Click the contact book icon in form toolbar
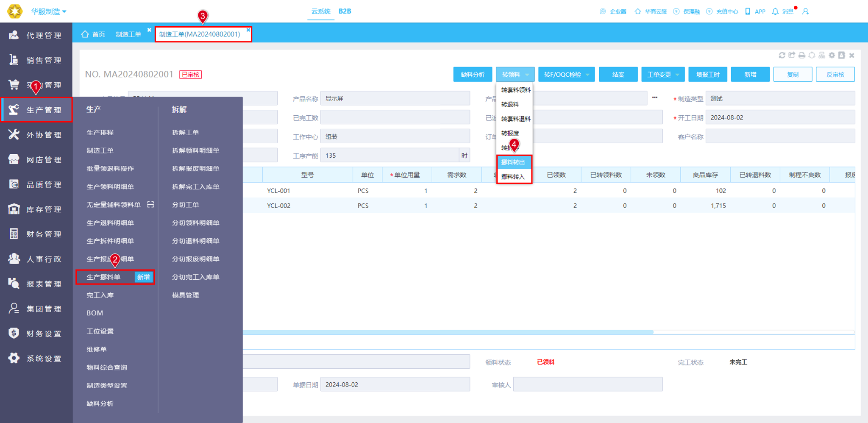The height and width of the screenshot is (423, 868). pyautogui.click(x=842, y=55)
